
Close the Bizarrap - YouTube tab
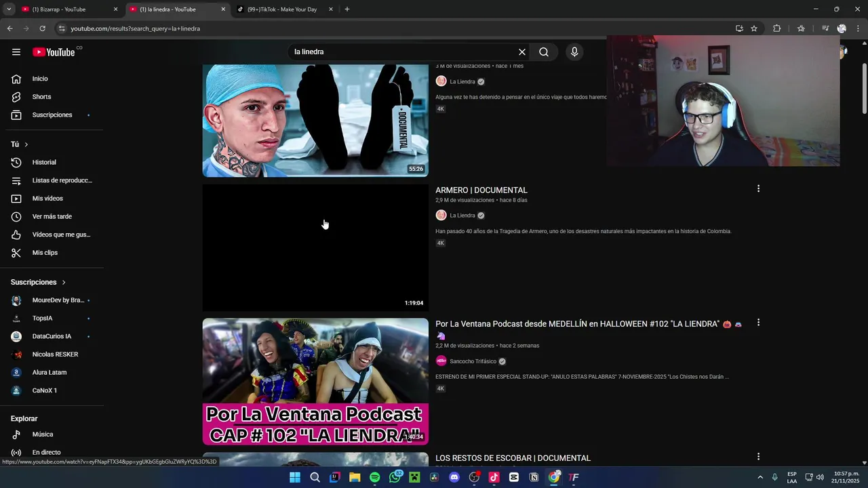pos(115,9)
